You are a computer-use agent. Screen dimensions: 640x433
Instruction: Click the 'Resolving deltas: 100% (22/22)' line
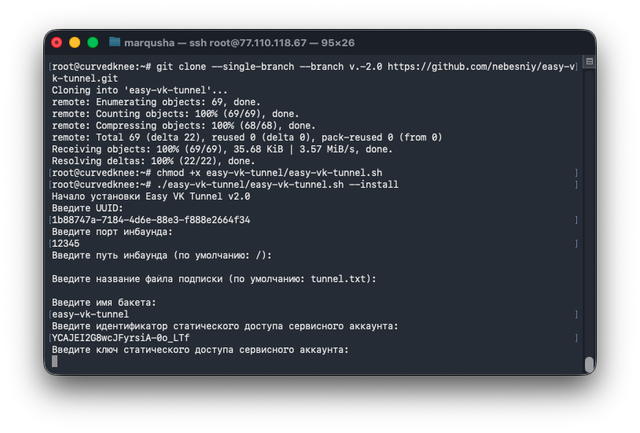point(153,161)
